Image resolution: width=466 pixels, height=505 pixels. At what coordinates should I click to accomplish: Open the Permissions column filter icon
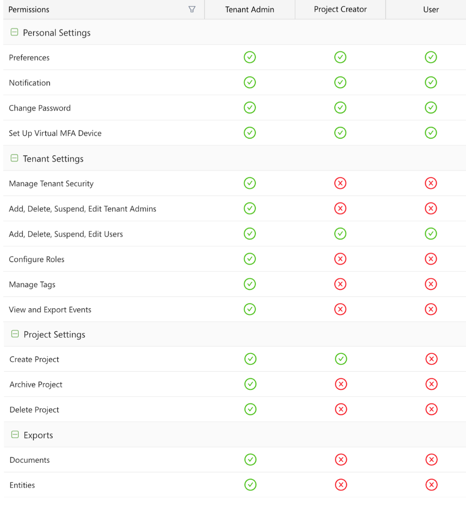click(192, 9)
